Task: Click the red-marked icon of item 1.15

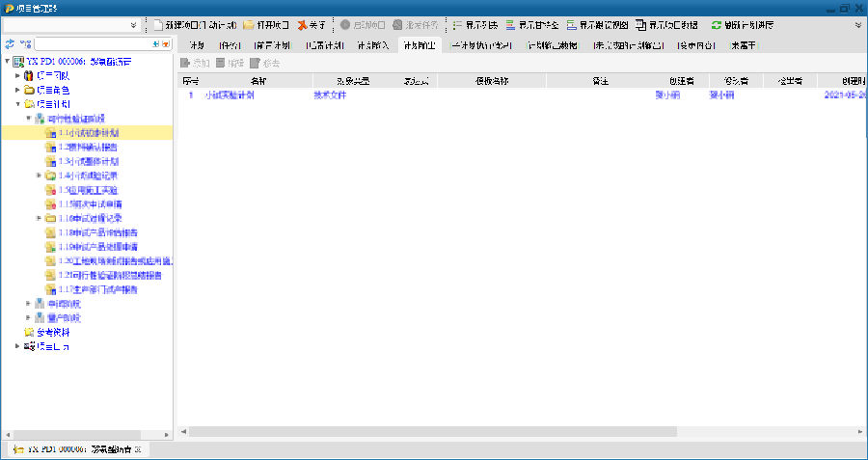Action: (x=50, y=204)
